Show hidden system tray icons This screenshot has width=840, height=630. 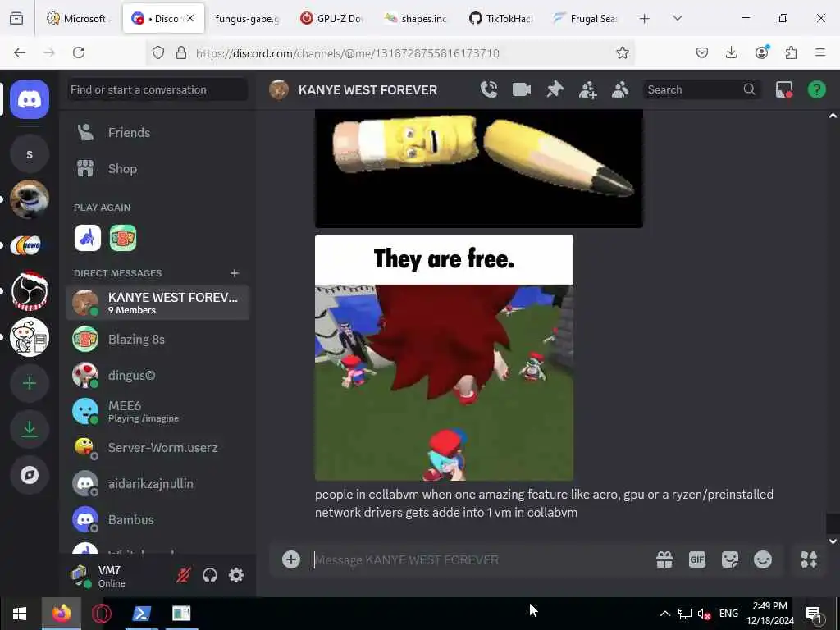pyautogui.click(x=664, y=614)
